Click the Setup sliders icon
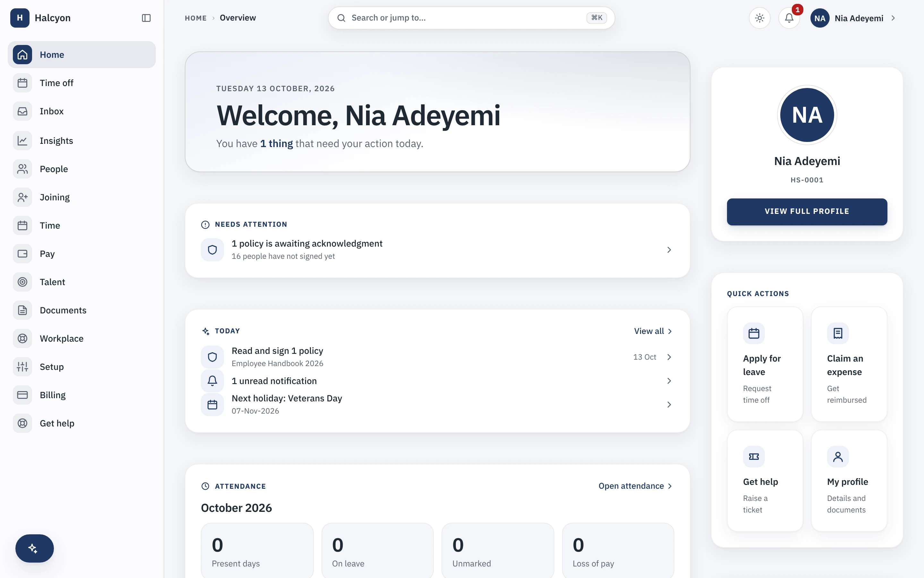Image resolution: width=924 pixels, height=578 pixels. 22,367
